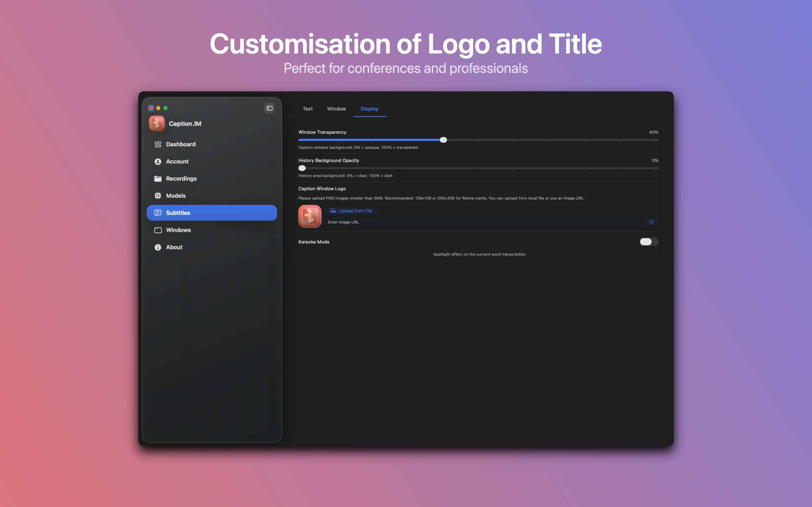Viewport: 812px width, 507px height.
Task: Click the Window Transparency slider handle
Action: point(443,140)
